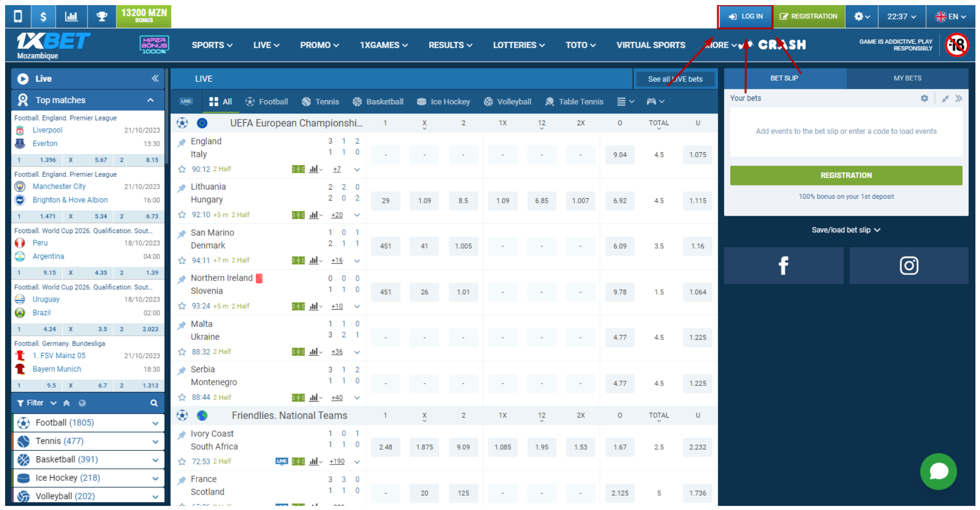Open the mobile app phone icon
This screenshot has height=510, width=980.
pyautogui.click(x=18, y=16)
